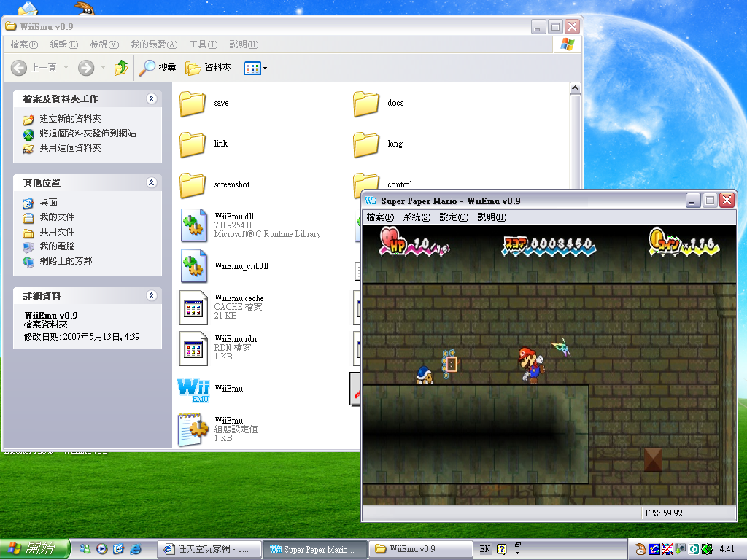Open the docs folder
This screenshot has width=747, height=560.
[x=366, y=104]
